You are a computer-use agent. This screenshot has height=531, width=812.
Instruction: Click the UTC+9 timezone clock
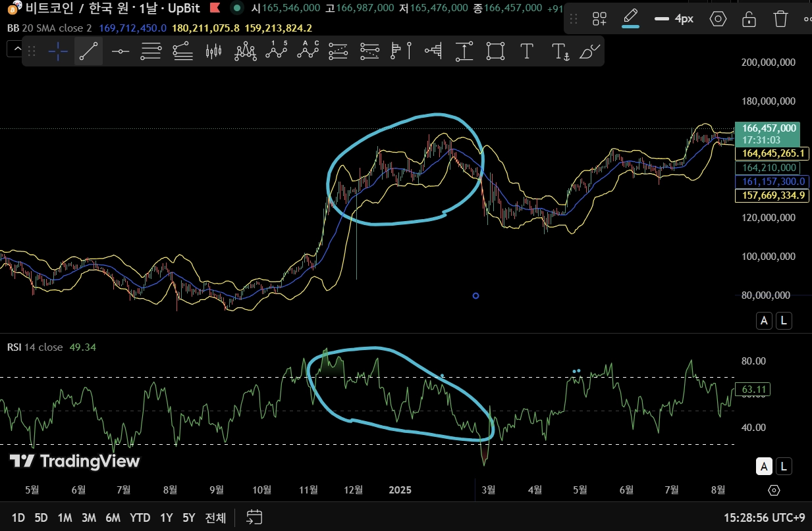click(x=764, y=518)
